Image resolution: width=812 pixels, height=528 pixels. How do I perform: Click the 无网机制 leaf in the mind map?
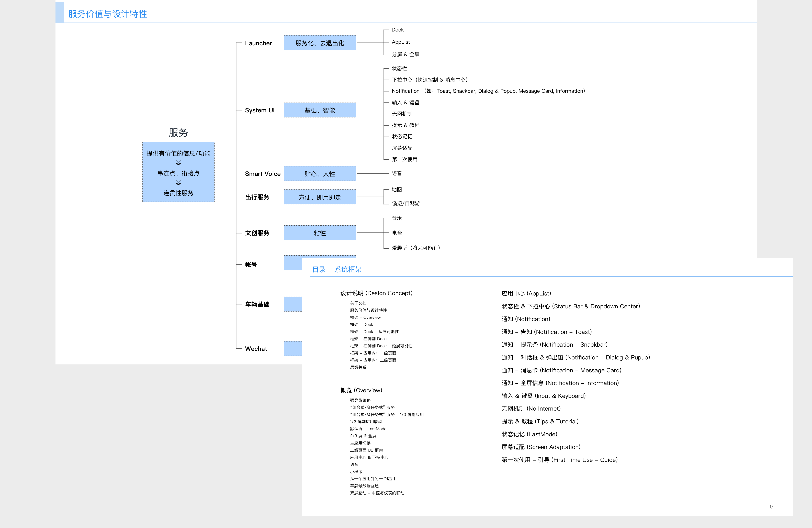(x=402, y=114)
